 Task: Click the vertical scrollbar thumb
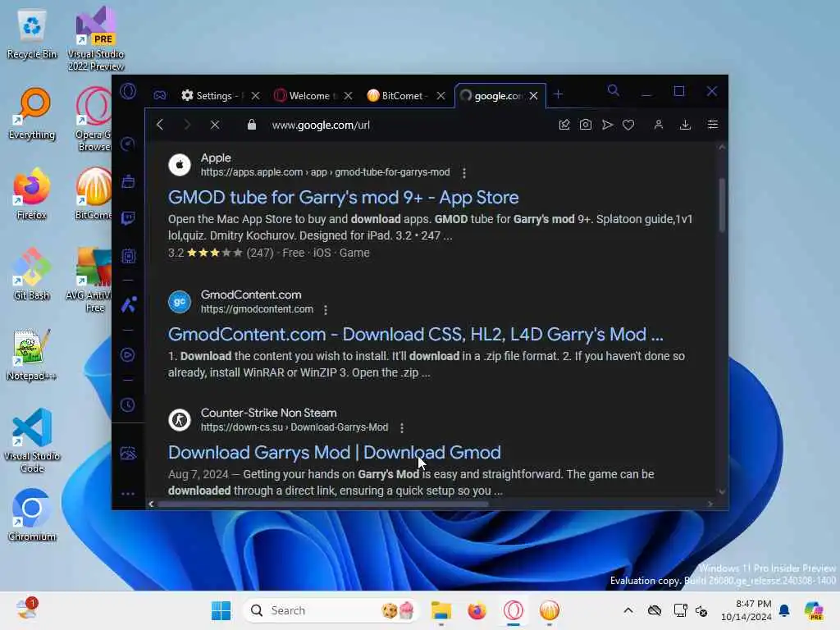click(722, 204)
